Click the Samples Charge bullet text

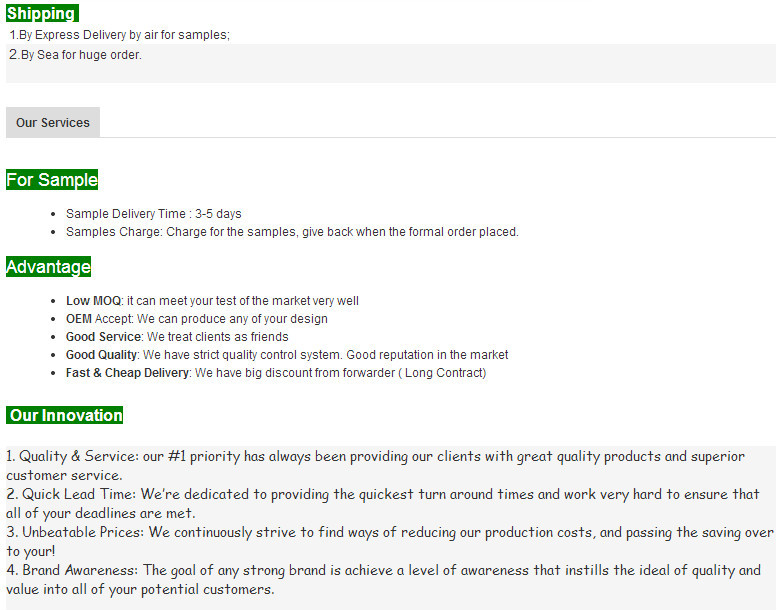coord(292,232)
